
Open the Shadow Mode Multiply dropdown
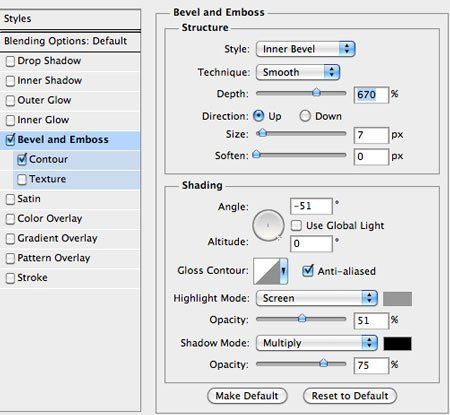(317, 343)
